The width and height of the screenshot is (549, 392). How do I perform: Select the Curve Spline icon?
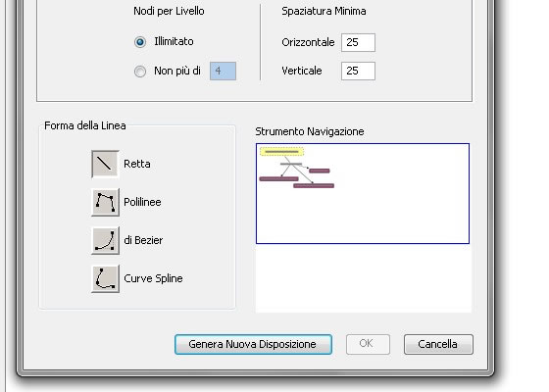[x=105, y=278]
